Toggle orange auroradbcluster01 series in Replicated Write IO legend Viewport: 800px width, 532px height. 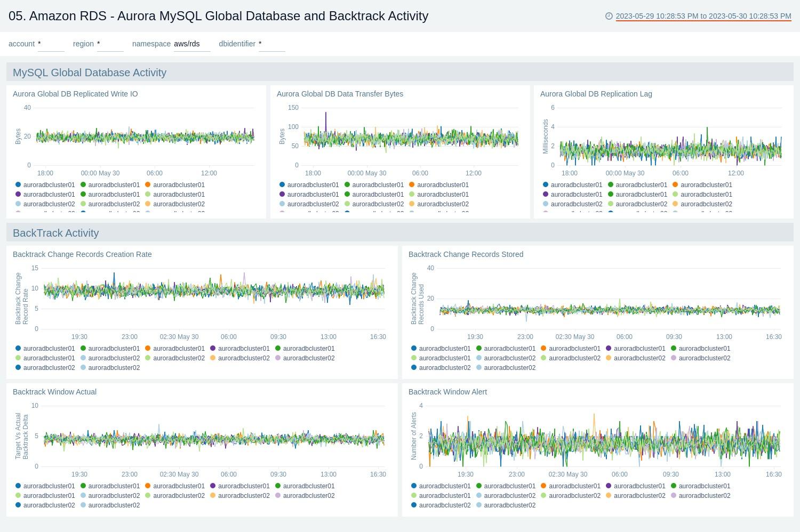(174, 185)
